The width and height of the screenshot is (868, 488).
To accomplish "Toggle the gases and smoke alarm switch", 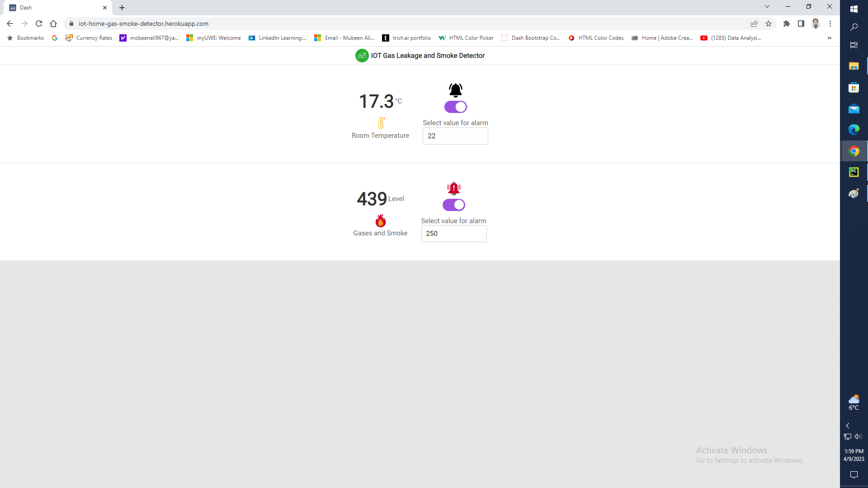I will coord(453,205).
